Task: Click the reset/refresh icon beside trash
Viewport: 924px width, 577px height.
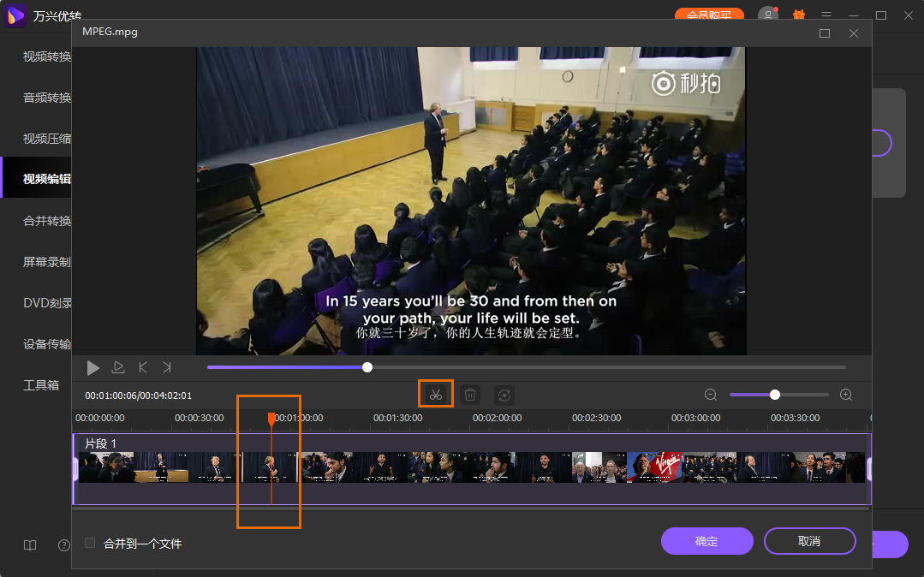Action: [x=504, y=395]
